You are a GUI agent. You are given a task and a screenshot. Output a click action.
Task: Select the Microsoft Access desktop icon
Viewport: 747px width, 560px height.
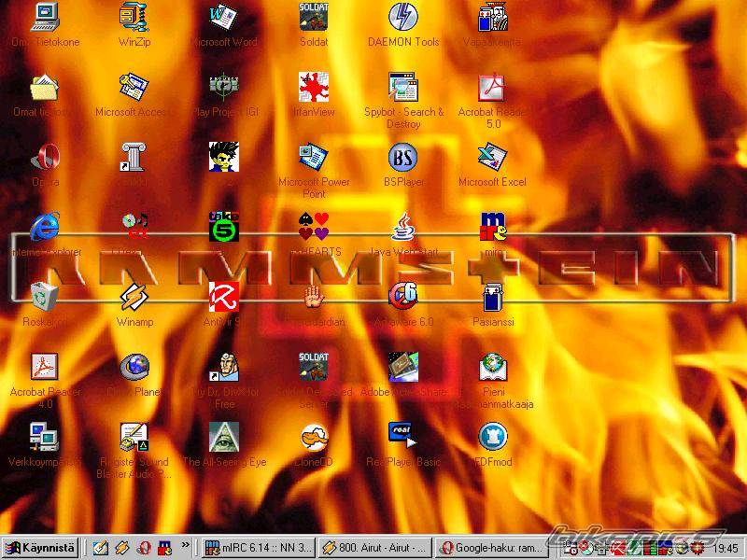pos(134,87)
